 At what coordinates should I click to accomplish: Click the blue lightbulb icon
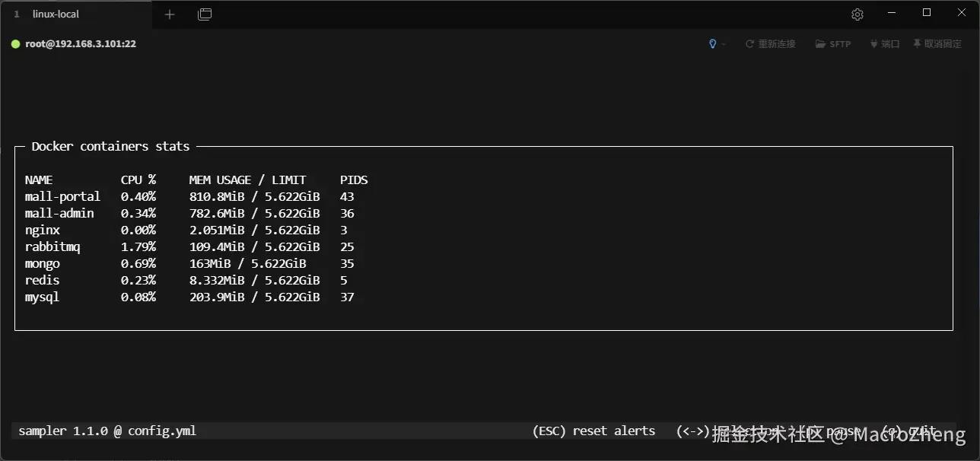point(713,44)
